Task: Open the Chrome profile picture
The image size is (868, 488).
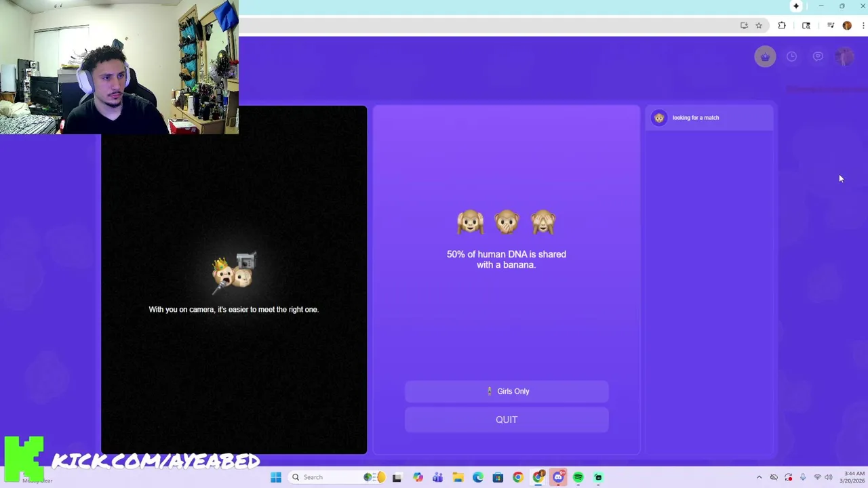Action: 847,26
